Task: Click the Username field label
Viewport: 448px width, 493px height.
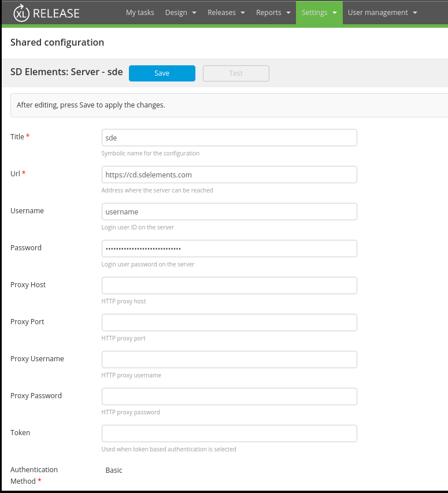Action: tap(27, 210)
